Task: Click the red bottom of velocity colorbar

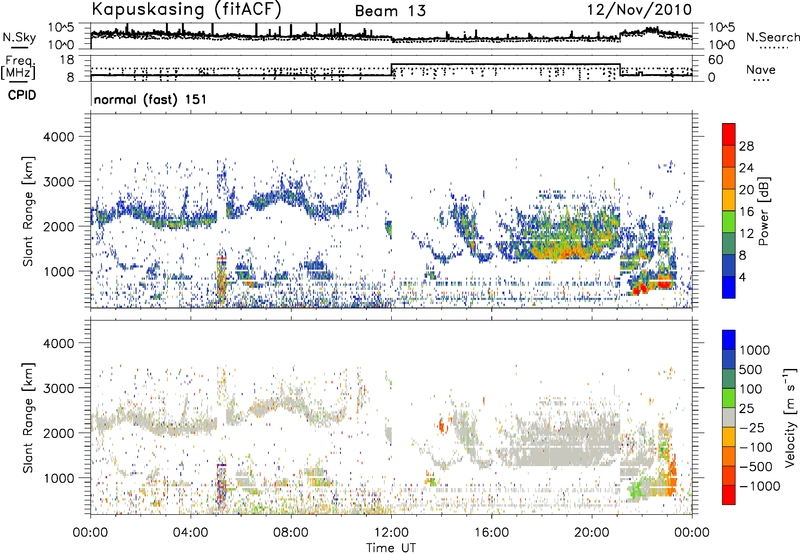Action: click(x=729, y=495)
